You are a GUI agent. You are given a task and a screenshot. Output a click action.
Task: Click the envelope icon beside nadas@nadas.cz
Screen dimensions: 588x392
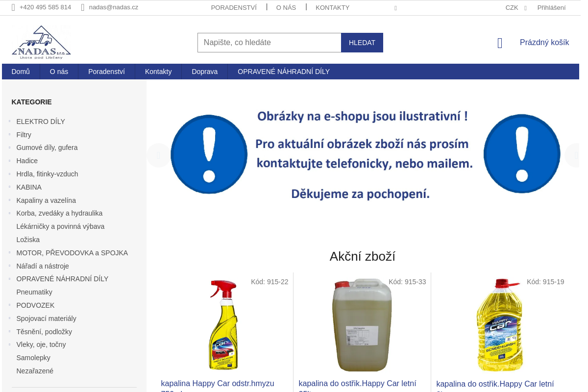(83, 7)
